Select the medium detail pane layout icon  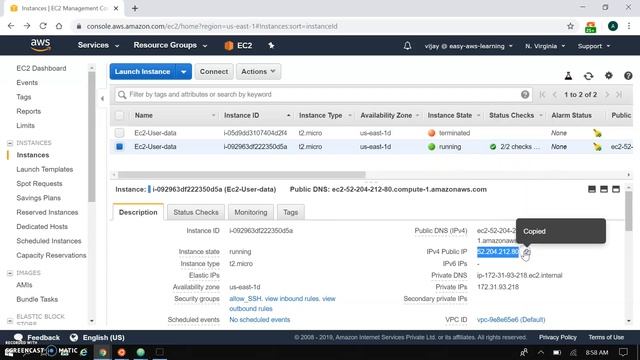pyautogui.click(x=604, y=189)
